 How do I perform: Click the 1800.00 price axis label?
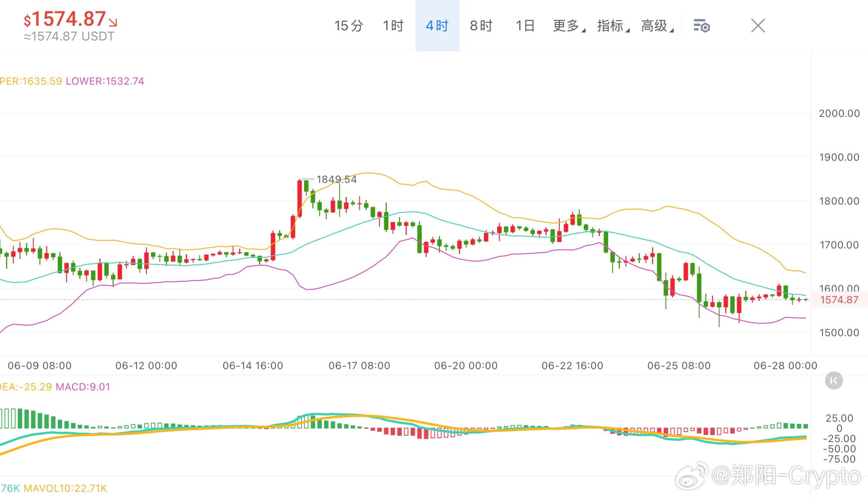(839, 201)
